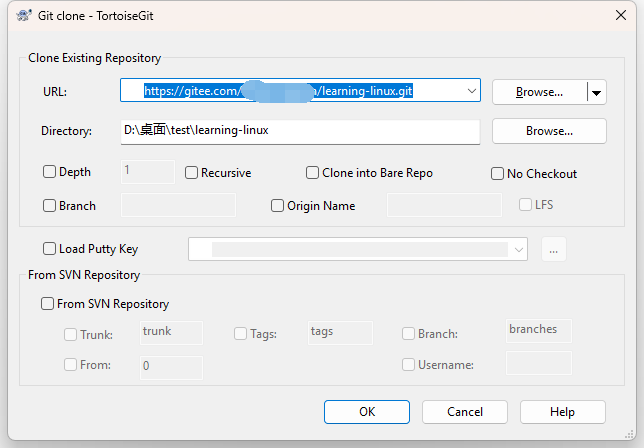Enable the Depth checkbox
644x448 pixels.
point(49,172)
